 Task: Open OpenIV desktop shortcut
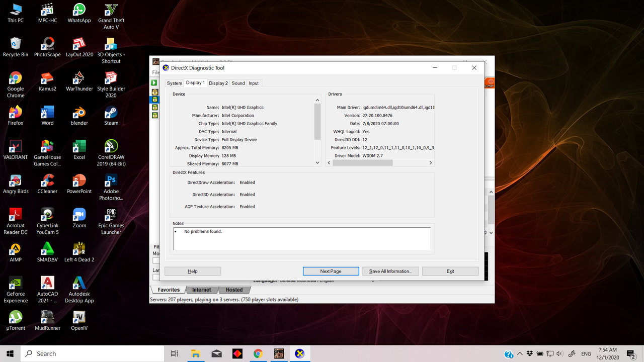pyautogui.click(x=79, y=321)
